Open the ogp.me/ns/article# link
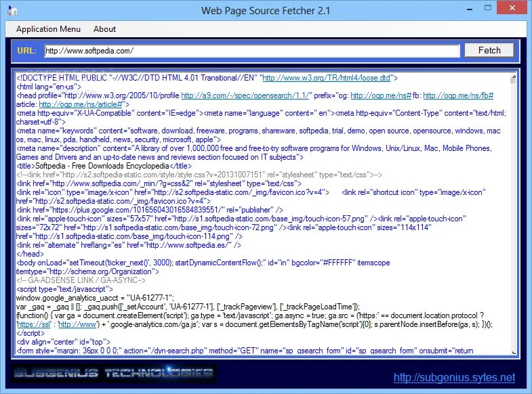The height and width of the screenshot is (394, 532). (81, 104)
